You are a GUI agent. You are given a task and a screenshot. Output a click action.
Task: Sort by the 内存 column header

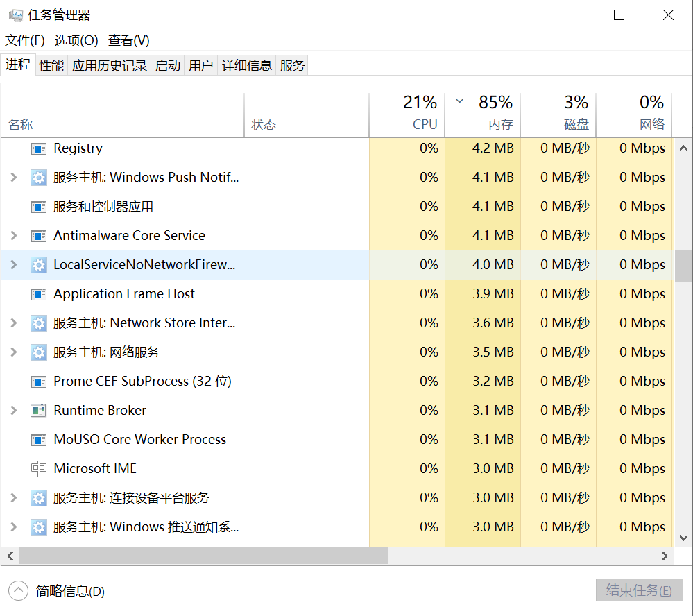(x=483, y=115)
